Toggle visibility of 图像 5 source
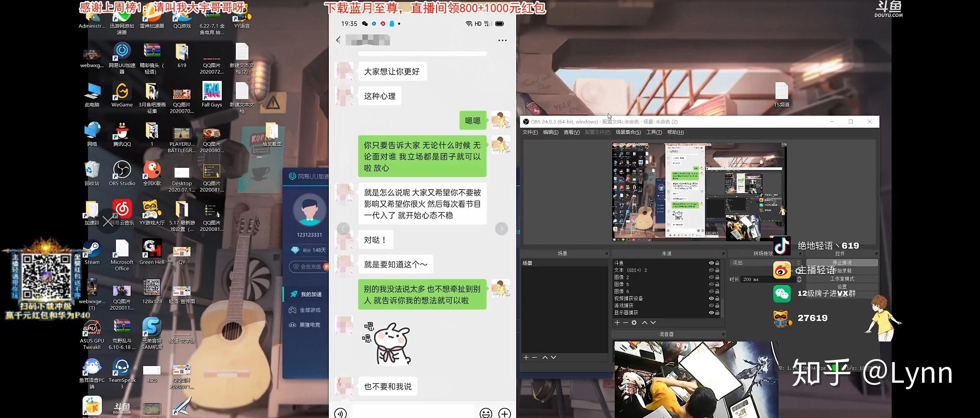The width and height of the screenshot is (980, 418). [711, 284]
